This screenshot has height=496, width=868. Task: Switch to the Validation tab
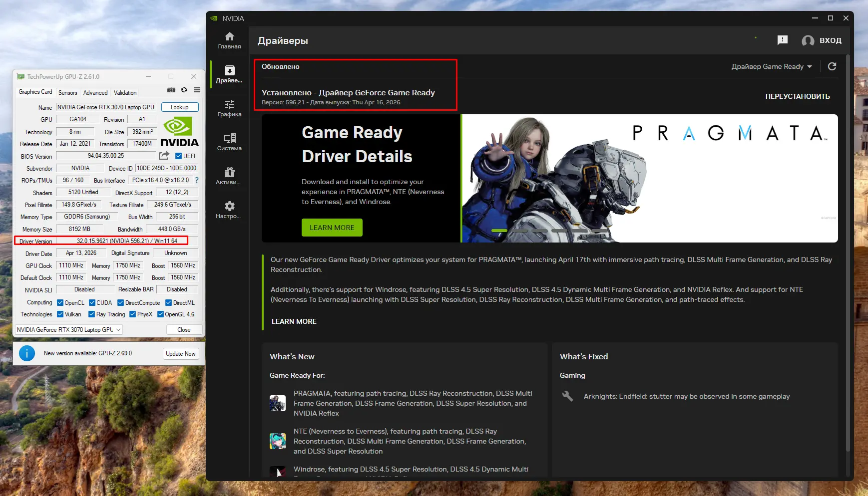click(125, 93)
